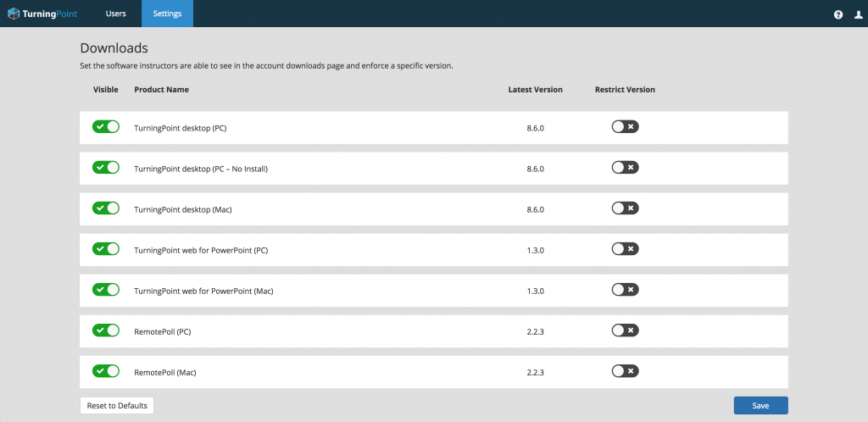Enable Restrict Version for TurningPoint desktop (Mac)

625,208
